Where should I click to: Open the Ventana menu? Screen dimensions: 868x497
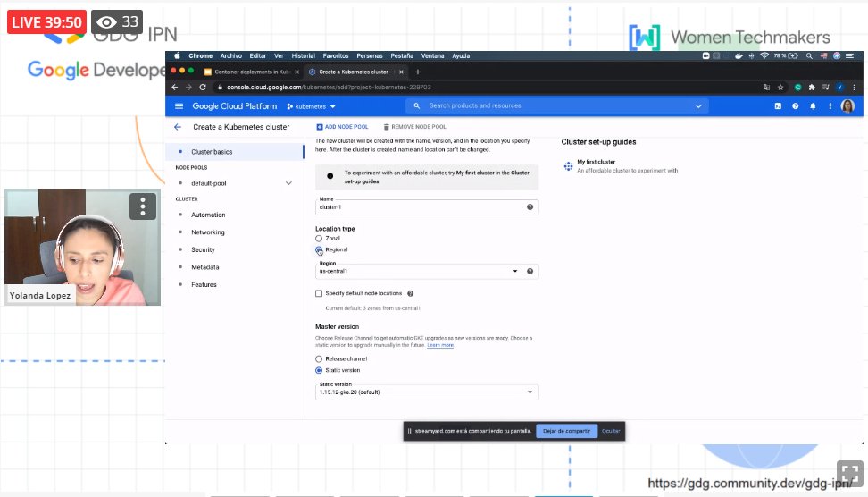coord(432,56)
